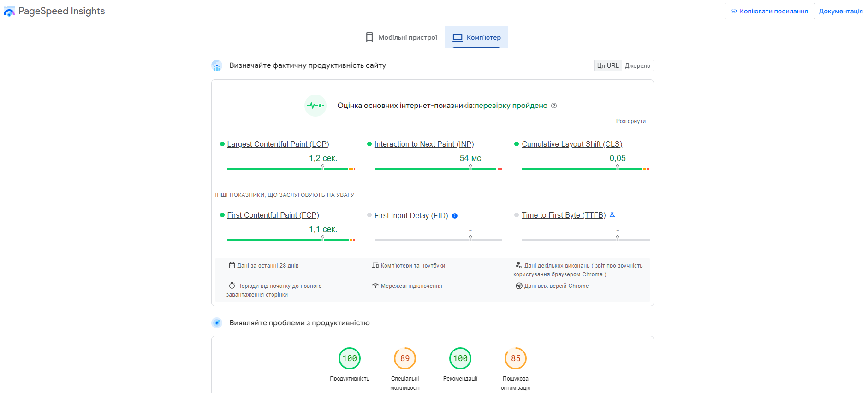Open the звіт про зручність користування Chrome link
The image size is (868, 393).
click(x=578, y=270)
